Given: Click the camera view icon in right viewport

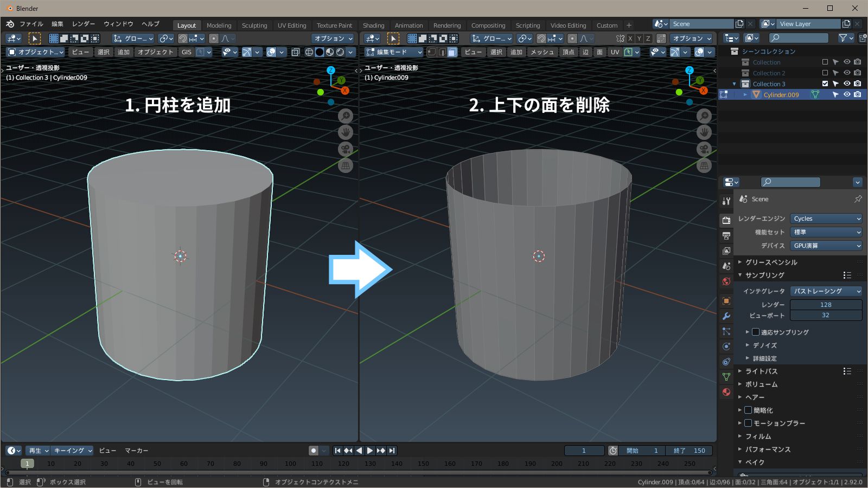Looking at the screenshot, I should click(704, 149).
